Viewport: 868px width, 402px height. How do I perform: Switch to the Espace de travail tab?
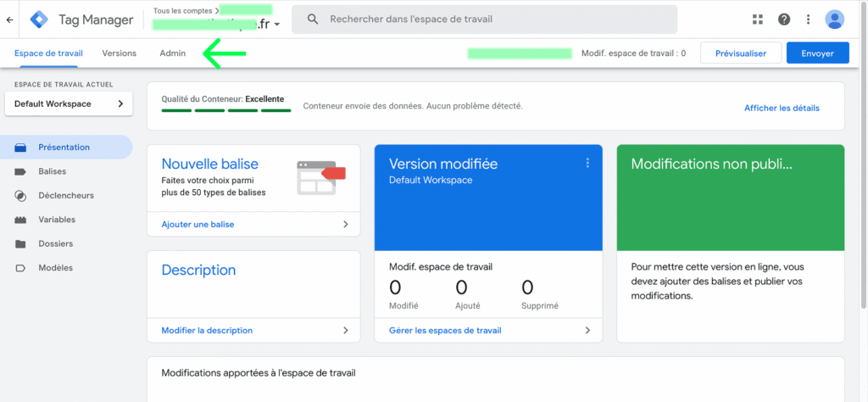click(x=48, y=53)
